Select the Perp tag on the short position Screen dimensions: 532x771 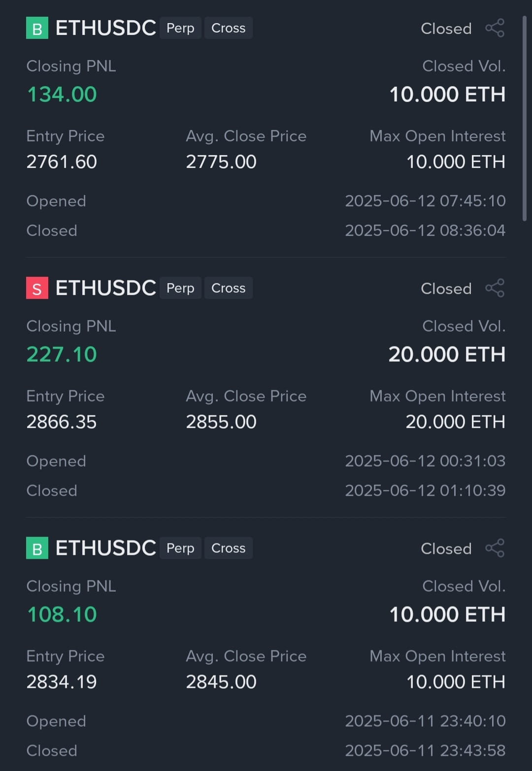180,288
